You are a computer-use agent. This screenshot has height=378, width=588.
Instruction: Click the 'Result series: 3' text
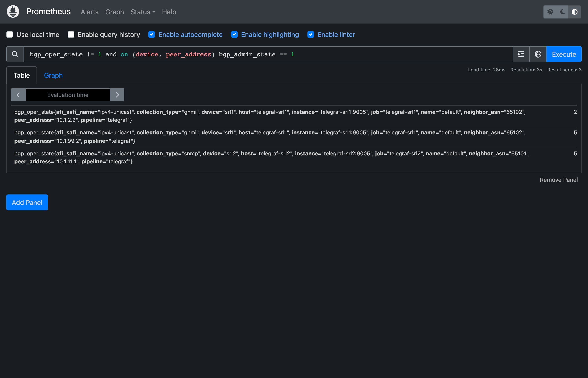[564, 70]
